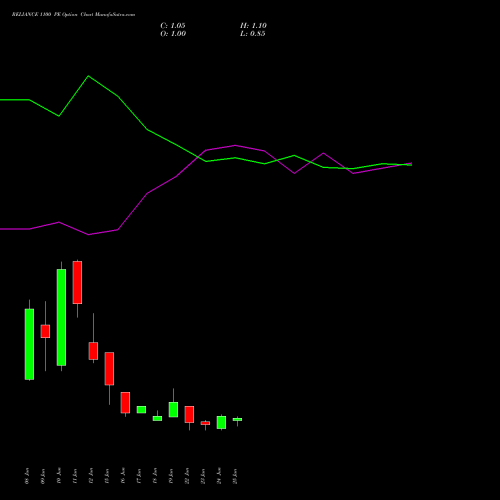This screenshot has height=500, width=500.
Task: Click the last small green candle above 25
Action: tap(237, 419)
